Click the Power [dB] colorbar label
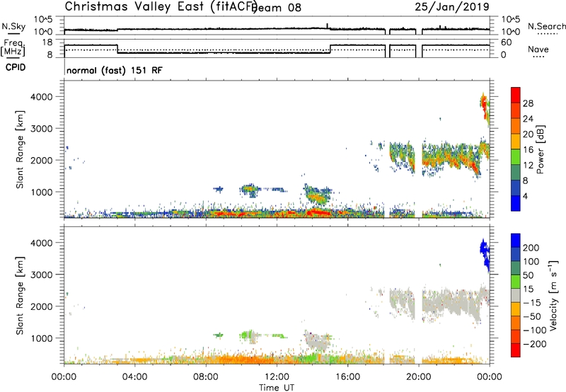The image size is (566, 392). click(x=540, y=149)
